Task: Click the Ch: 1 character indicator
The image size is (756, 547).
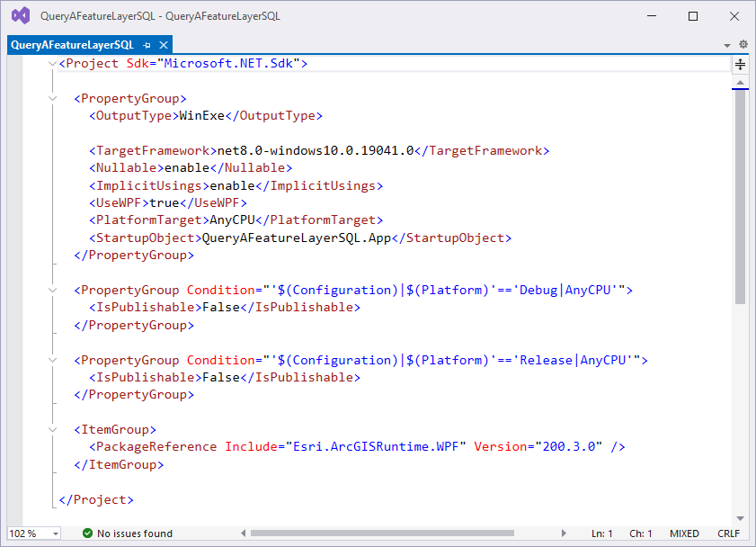Action: click(x=640, y=534)
